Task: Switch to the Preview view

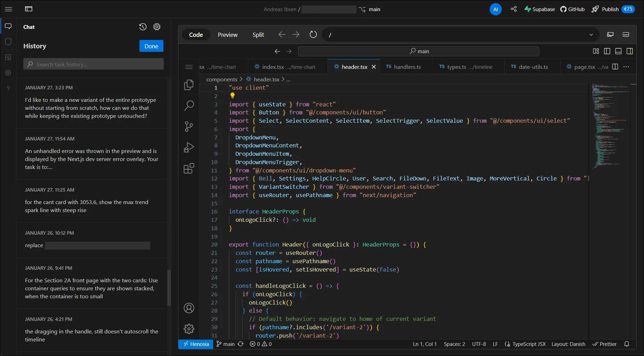Action: pyautogui.click(x=228, y=35)
